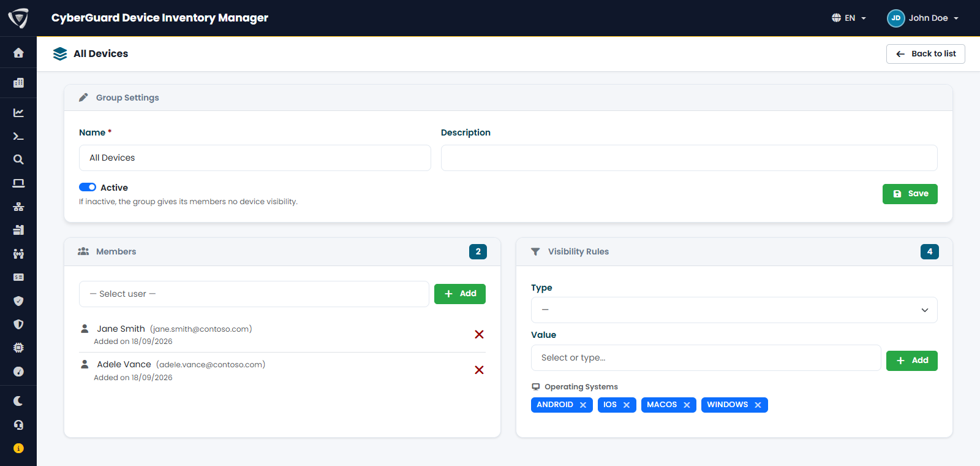Click the Back to list button
The height and width of the screenshot is (466, 980).
coord(925,54)
